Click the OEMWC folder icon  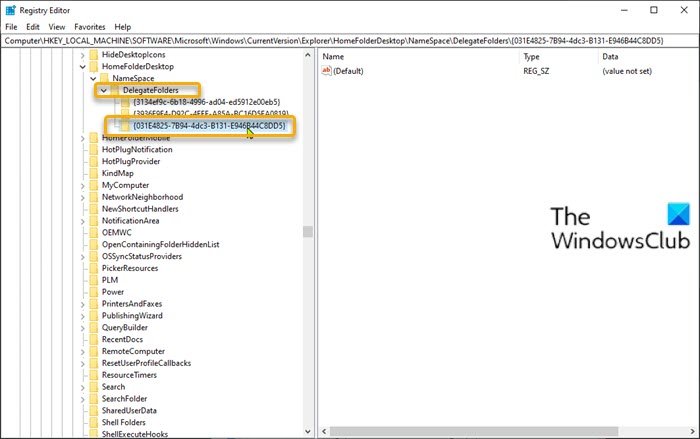(94, 232)
